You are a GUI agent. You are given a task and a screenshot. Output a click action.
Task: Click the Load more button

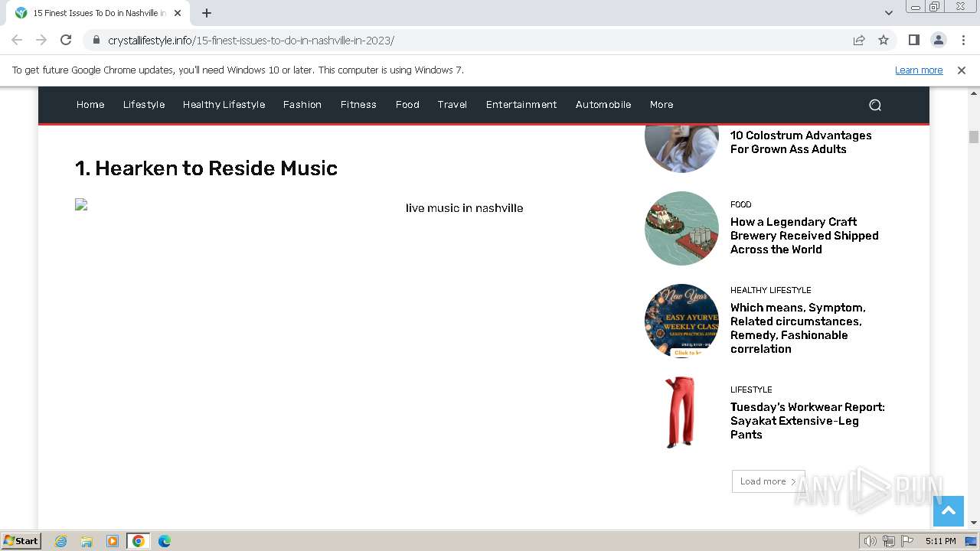pyautogui.click(x=768, y=481)
